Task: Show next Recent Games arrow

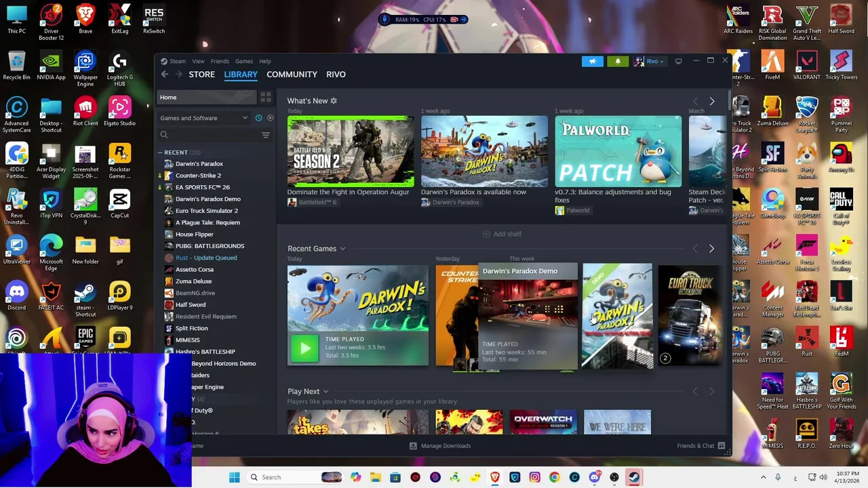Action: pos(711,249)
